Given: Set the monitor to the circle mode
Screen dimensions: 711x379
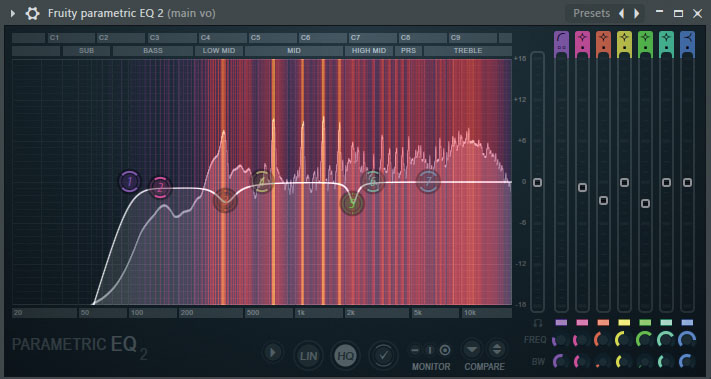Looking at the screenshot, I should click(x=445, y=350).
